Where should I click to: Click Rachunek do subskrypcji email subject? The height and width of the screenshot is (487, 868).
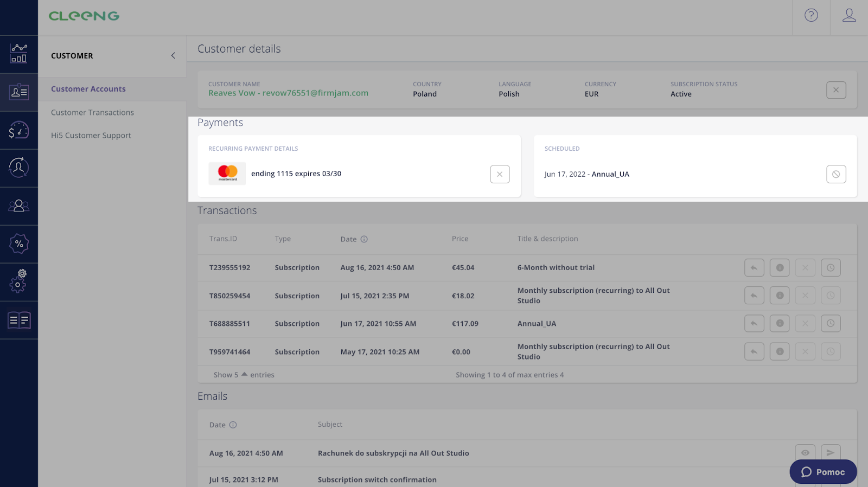tap(393, 453)
